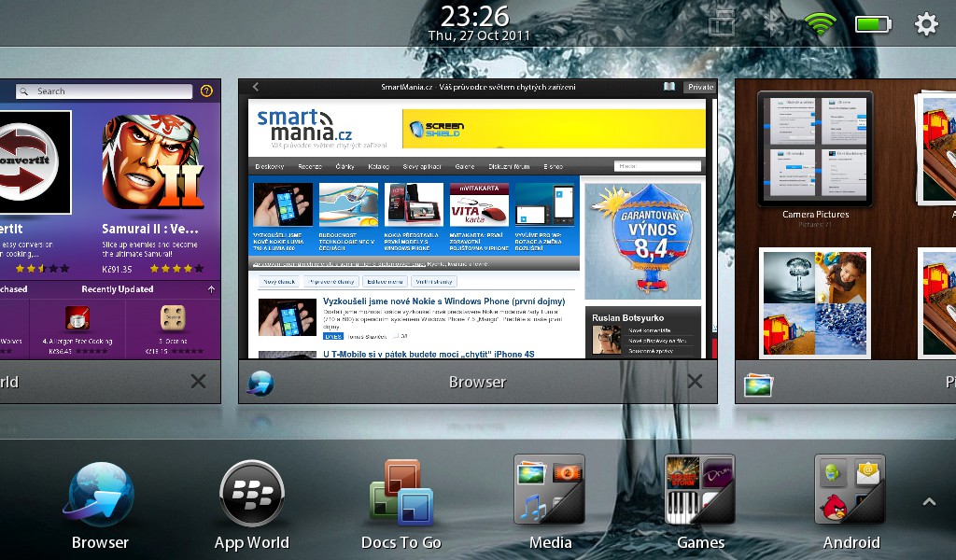Open the Diskuzní fórum menu item

click(x=509, y=166)
